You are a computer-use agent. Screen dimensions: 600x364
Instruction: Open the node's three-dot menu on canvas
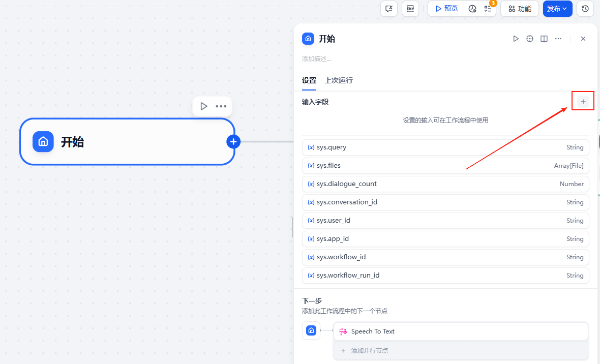221,106
